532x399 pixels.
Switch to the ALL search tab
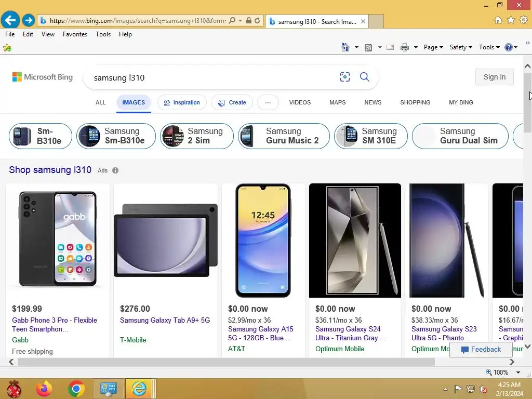point(100,102)
